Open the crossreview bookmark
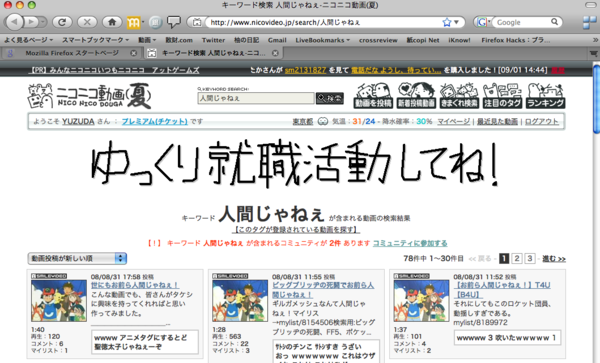Viewport: 600px width, 363px height. coord(378,40)
